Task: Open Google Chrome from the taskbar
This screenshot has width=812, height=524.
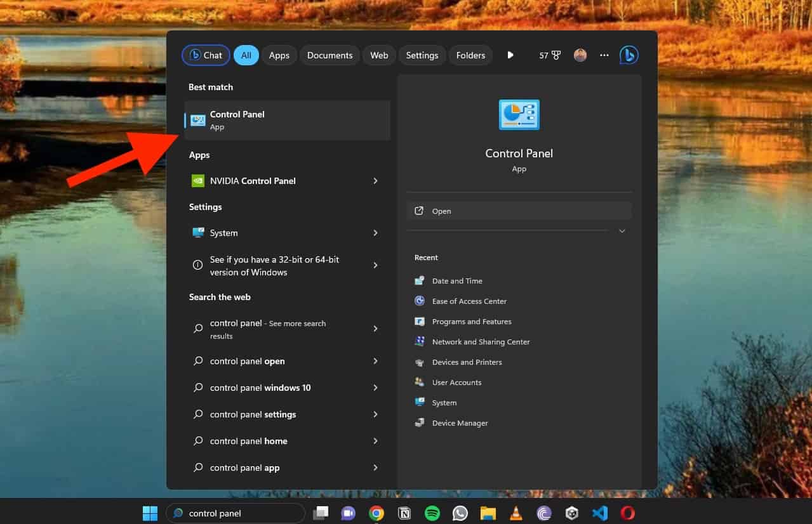Action: [376, 513]
